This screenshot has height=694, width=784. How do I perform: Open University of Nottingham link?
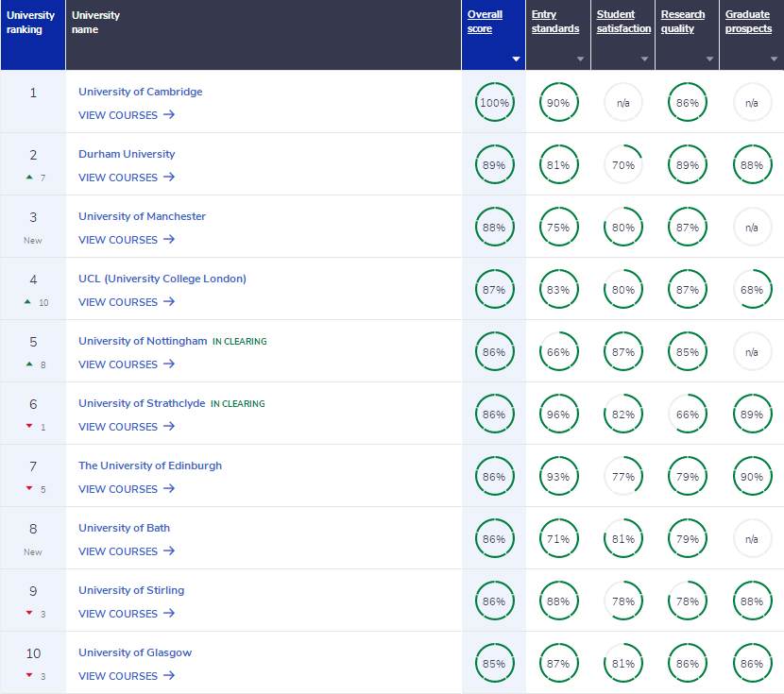pos(143,341)
